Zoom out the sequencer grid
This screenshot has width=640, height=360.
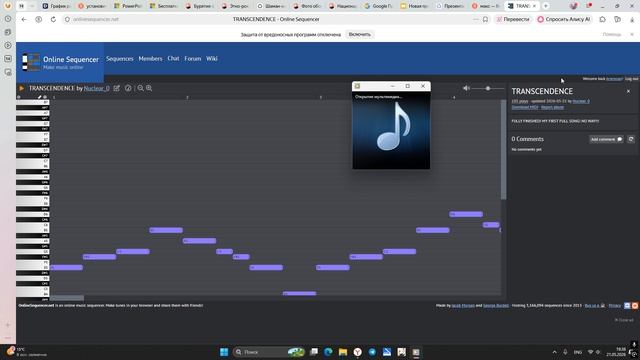(140, 88)
